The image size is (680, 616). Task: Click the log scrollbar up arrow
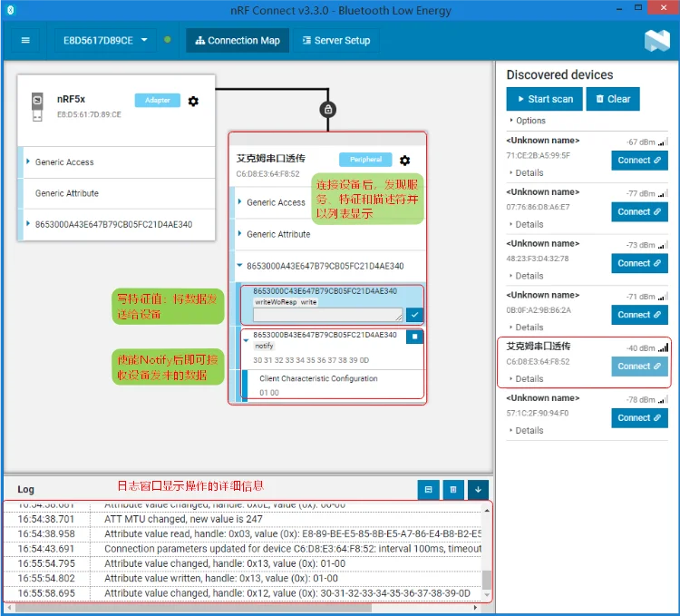coord(487,511)
